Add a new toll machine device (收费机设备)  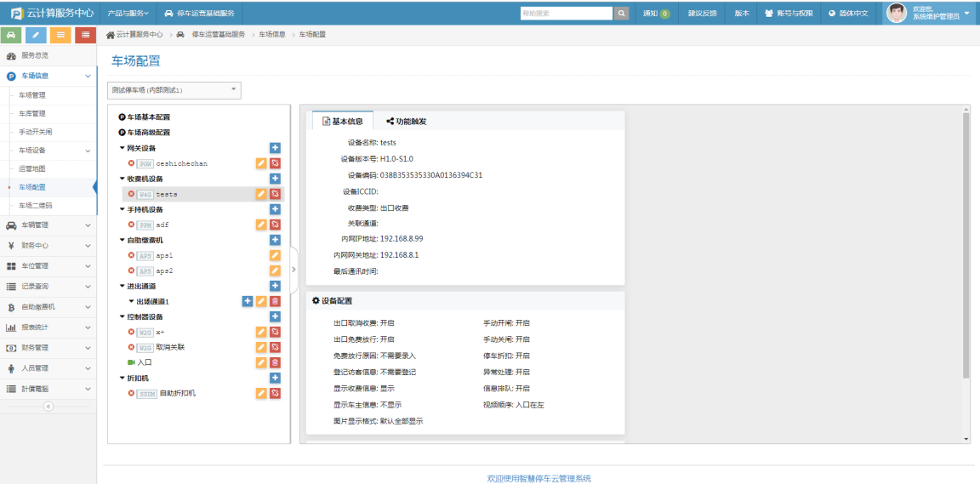click(275, 179)
